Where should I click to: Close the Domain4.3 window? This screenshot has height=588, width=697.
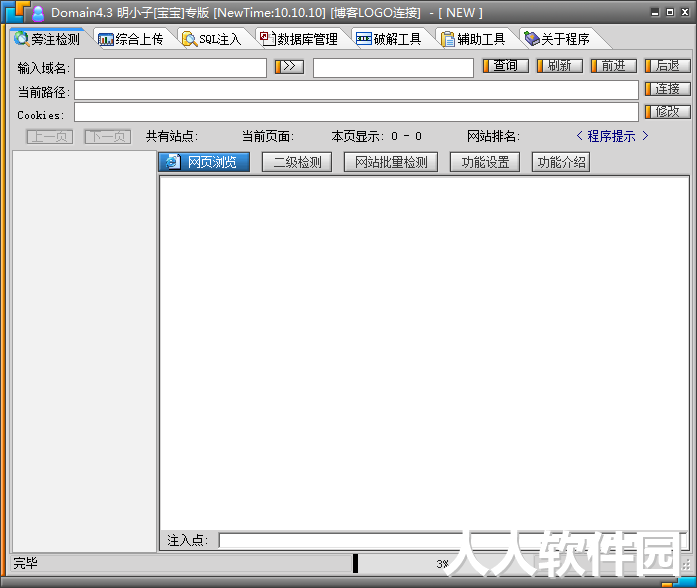coord(685,12)
